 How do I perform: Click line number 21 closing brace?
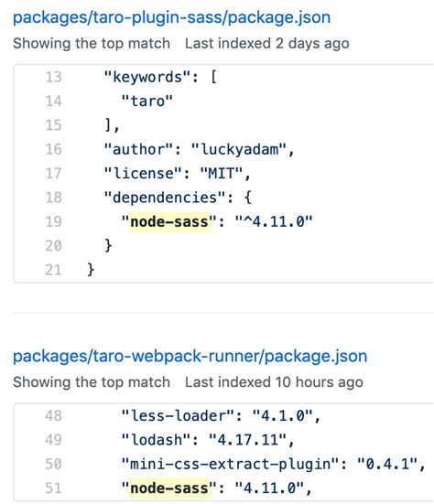(53, 270)
